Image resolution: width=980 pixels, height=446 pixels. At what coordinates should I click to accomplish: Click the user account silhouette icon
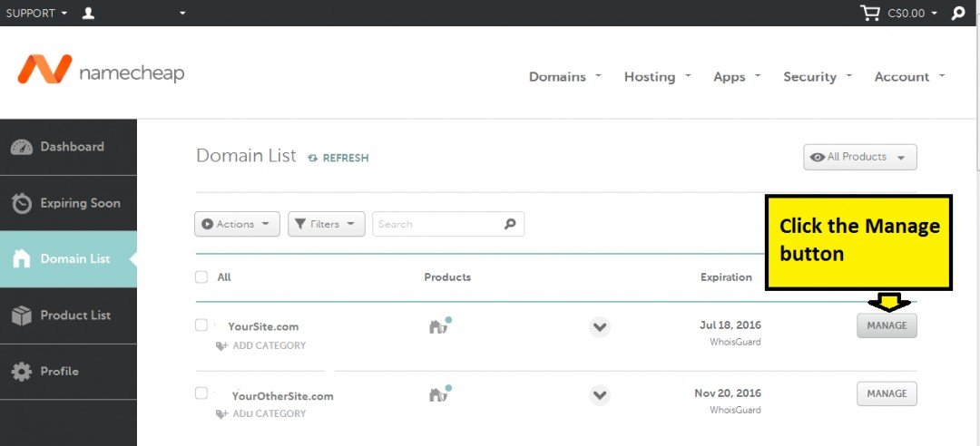click(x=88, y=13)
